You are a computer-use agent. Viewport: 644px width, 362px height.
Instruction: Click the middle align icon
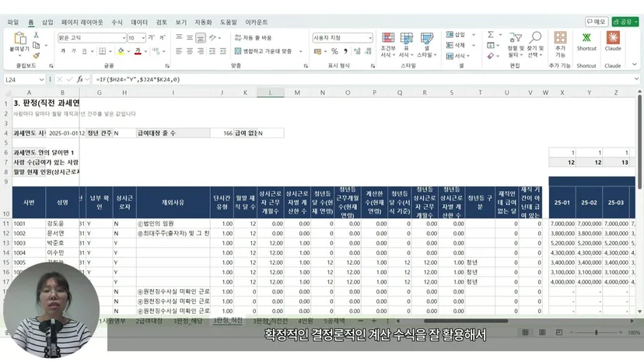pos(190,38)
